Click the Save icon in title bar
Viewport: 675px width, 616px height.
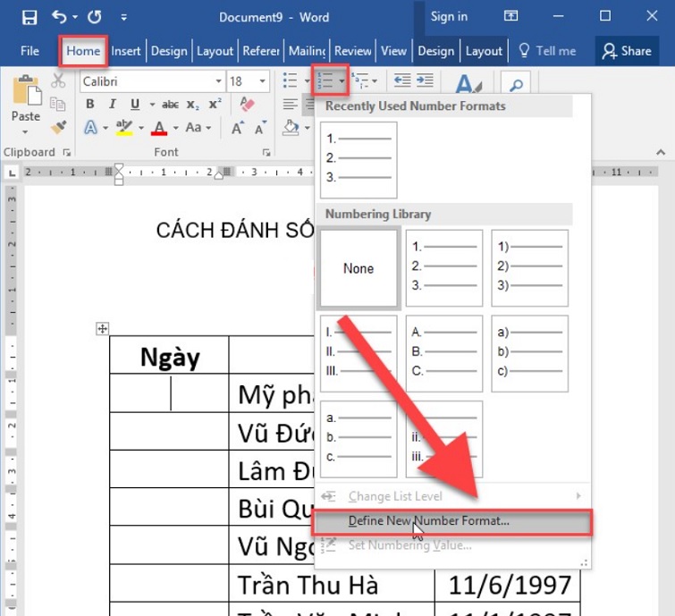tap(29, 17)
